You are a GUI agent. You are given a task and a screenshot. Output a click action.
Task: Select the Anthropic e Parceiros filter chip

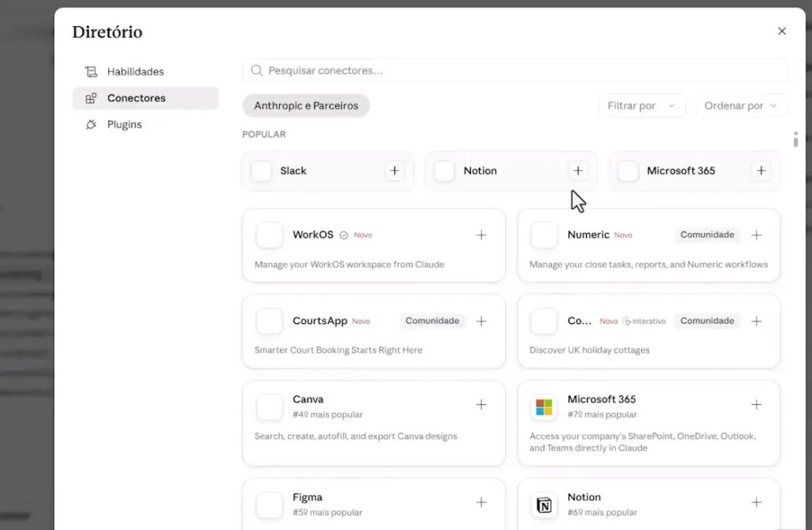pos(306,105)
